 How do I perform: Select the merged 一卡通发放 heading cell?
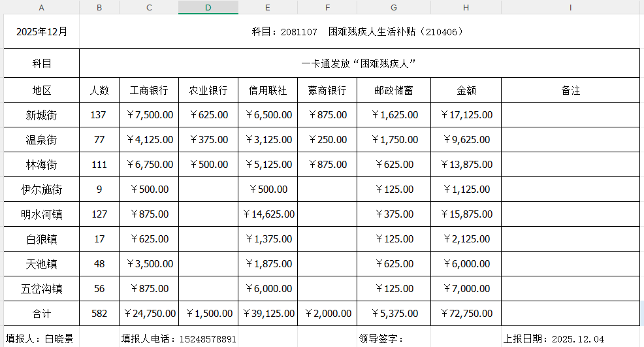(x=359, y=63)
